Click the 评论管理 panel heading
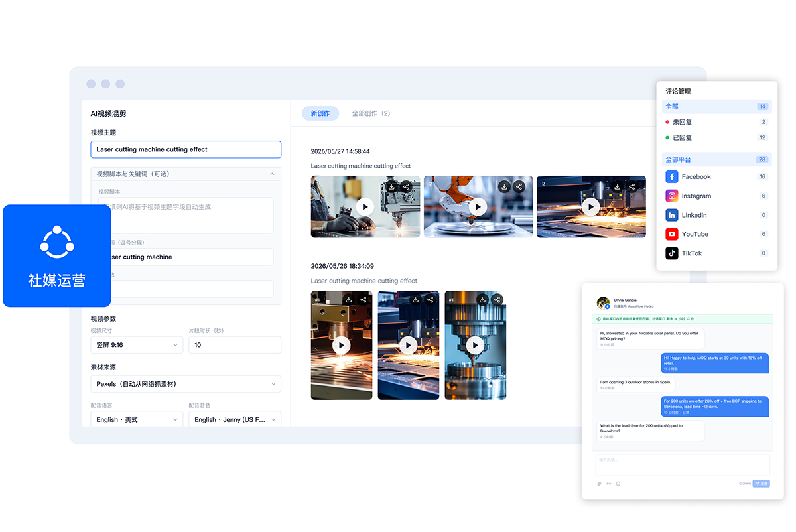This screenshot has width=796, height=532. 679,91
